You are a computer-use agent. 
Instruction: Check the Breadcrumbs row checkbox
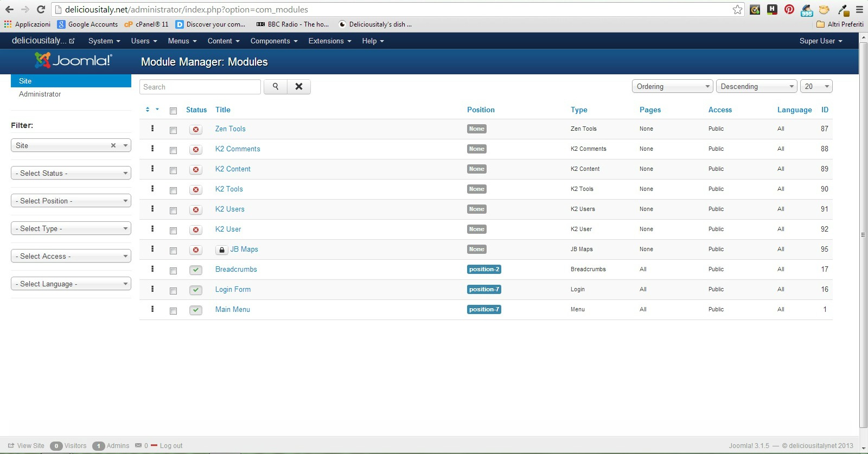[x=174, y=271]
